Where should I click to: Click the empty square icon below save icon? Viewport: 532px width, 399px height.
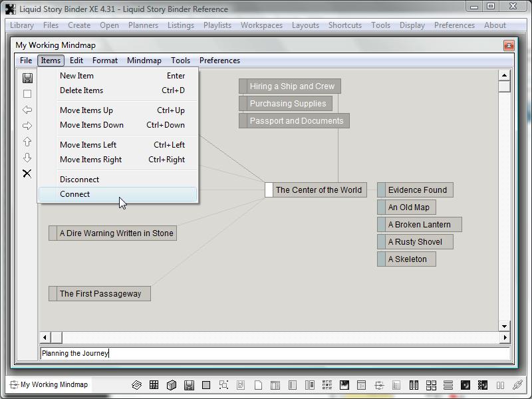click(27, 94)
